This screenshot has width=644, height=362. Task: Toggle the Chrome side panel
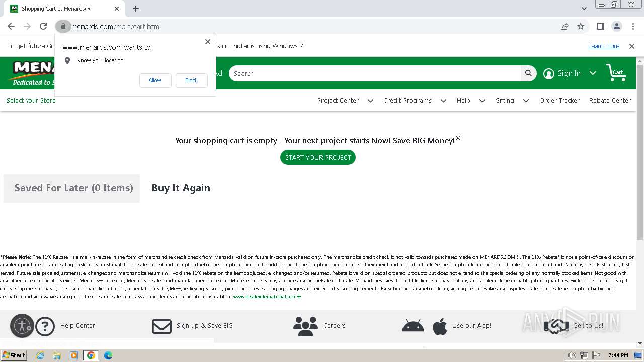point(600,26)
